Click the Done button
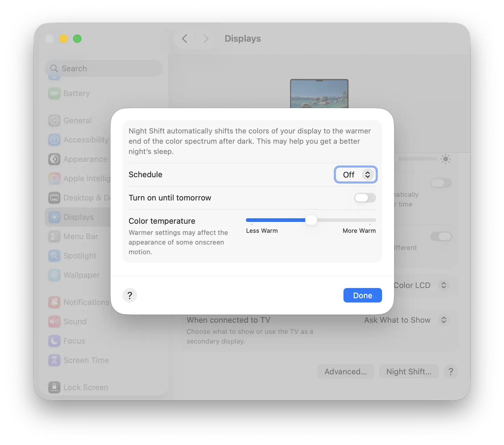 [363, 295]
